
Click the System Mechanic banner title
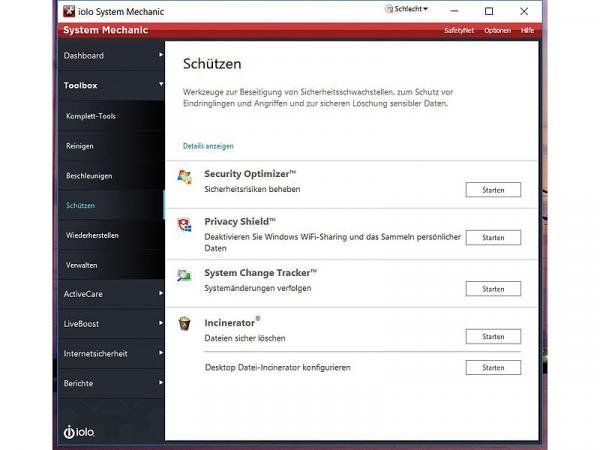point(106,30)
